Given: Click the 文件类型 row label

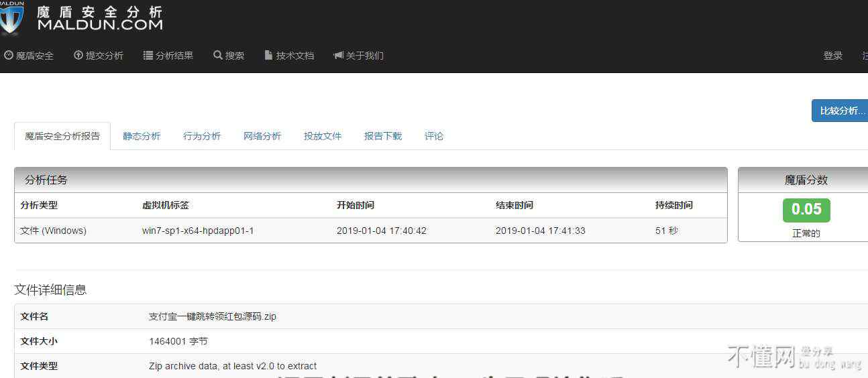Looking at the screenshot, I should coord(39,366).
